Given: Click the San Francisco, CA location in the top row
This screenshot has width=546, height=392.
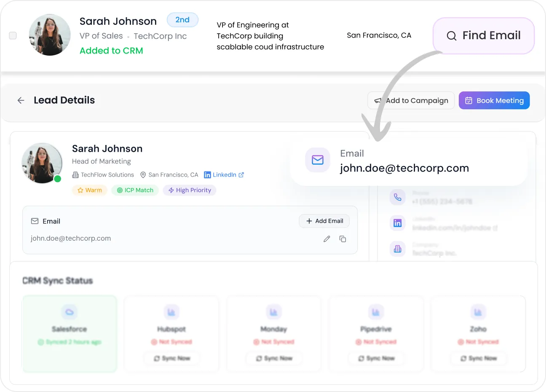Looking at the screenshot, I should pos(379,35).
